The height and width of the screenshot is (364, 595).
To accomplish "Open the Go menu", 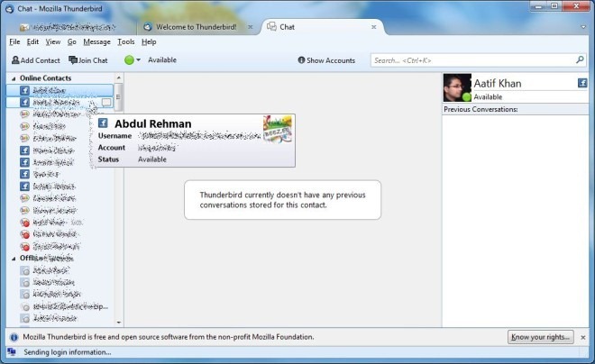I will 72,41.
